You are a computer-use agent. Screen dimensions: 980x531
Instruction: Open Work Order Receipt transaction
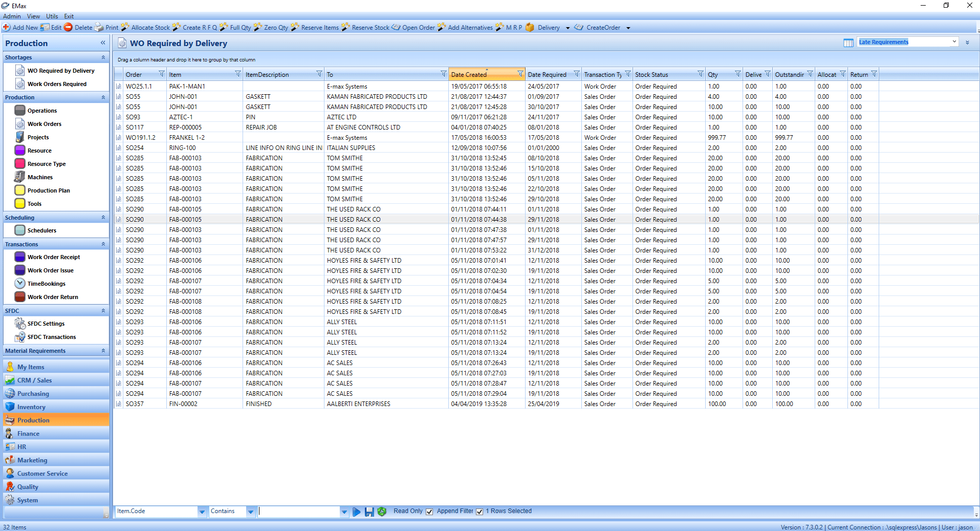tap(54, 257)
